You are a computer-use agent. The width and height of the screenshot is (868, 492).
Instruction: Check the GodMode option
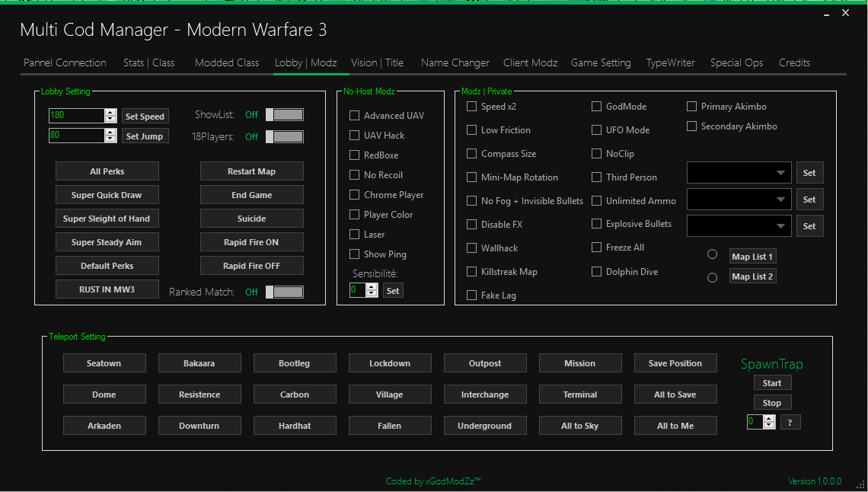point(596,107)
